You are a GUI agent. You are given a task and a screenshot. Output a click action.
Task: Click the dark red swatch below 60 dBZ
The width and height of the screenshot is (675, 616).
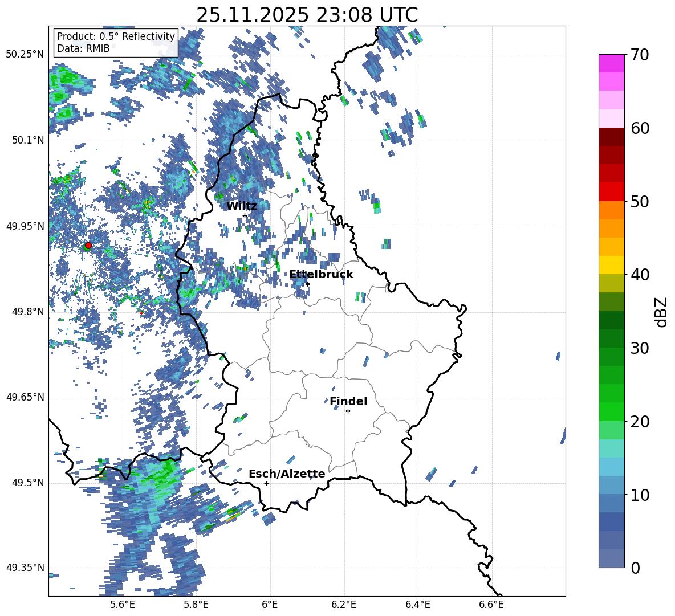point(611,137)
